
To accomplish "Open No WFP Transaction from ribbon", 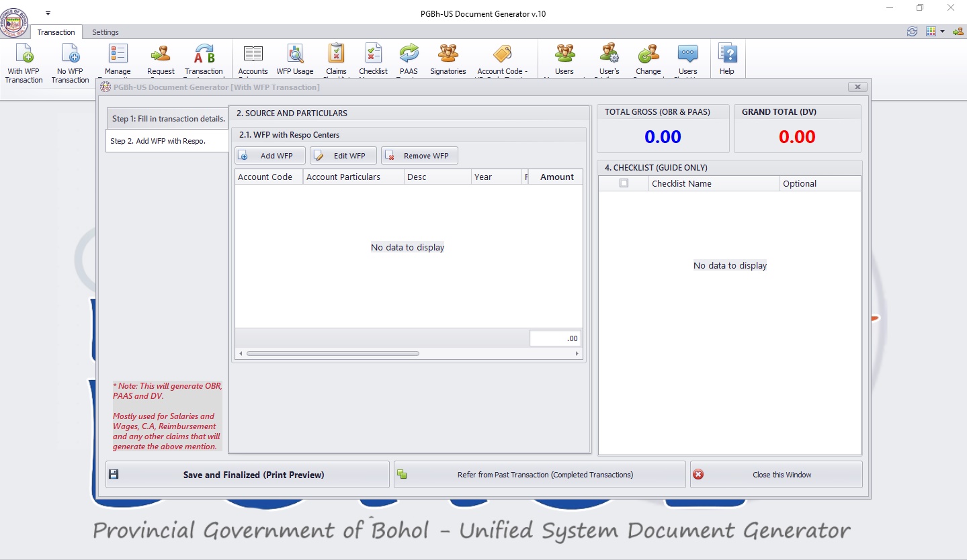I will point(70,63).
